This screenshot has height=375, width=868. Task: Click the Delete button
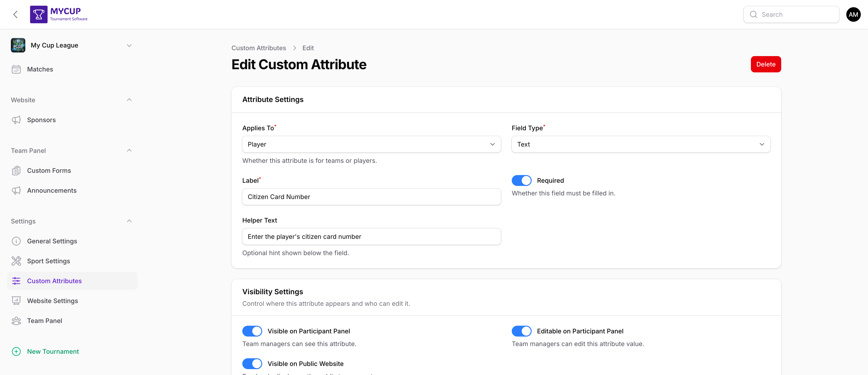click(x=766, y=64)
